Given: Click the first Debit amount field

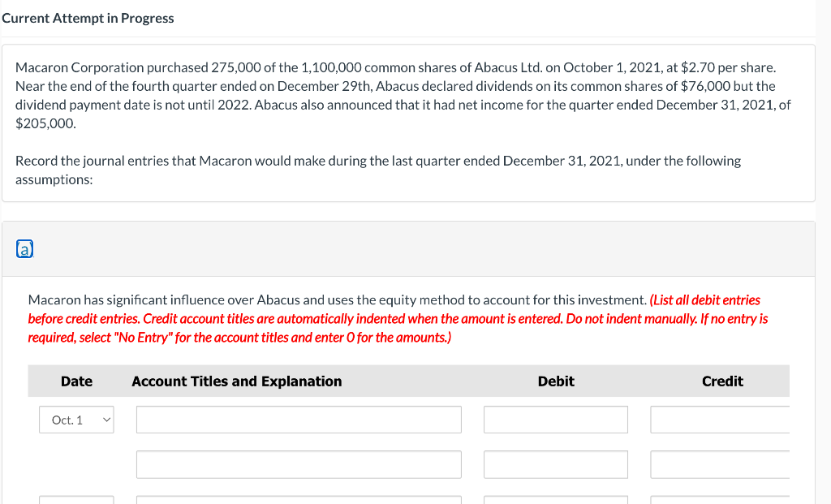Looking at the screenshot, I should 555,420.
